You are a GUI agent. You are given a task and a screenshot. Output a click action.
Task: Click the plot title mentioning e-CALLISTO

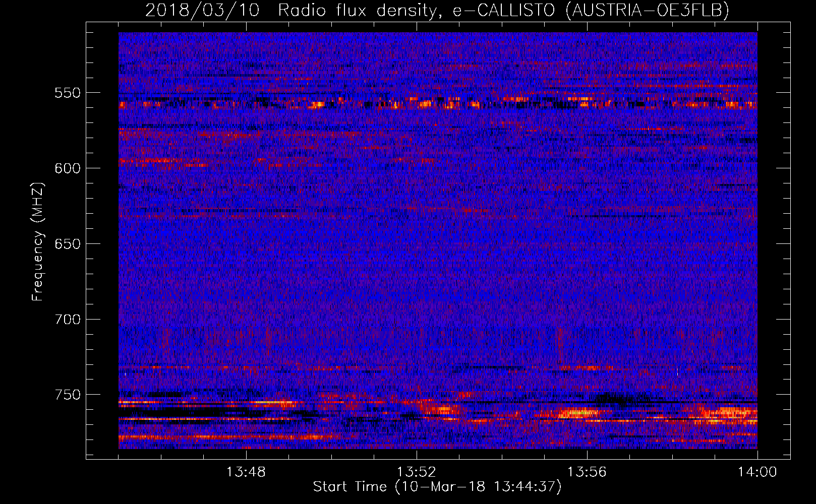(x=437, y=10)
